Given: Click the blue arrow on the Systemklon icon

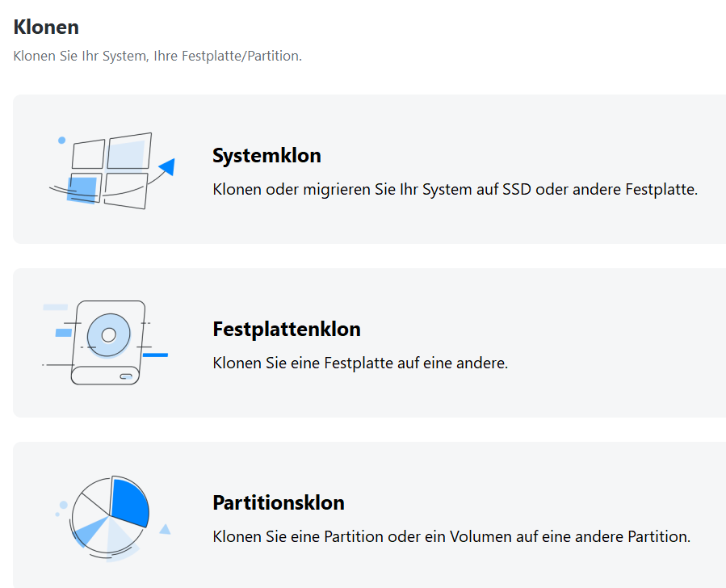Looking at the screenshot, I should tap(167, 166).
